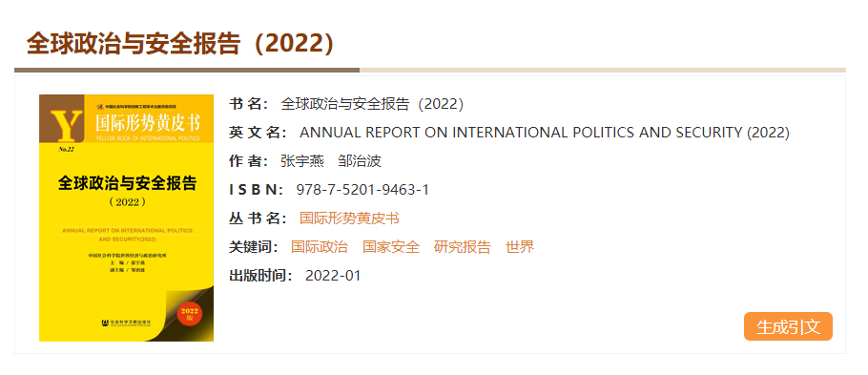Click the 作者 field label
This screenshot has width=868, height=375.
(249, 161)
